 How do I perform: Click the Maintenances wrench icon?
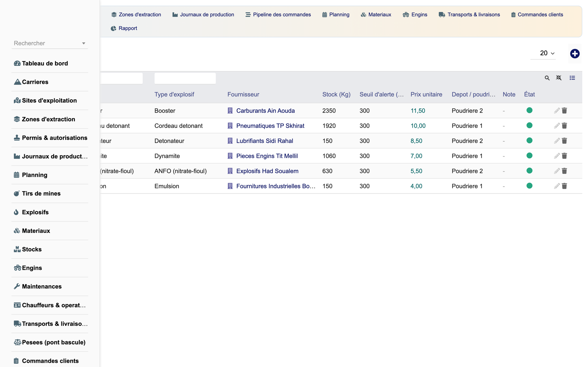click(17, 286)
